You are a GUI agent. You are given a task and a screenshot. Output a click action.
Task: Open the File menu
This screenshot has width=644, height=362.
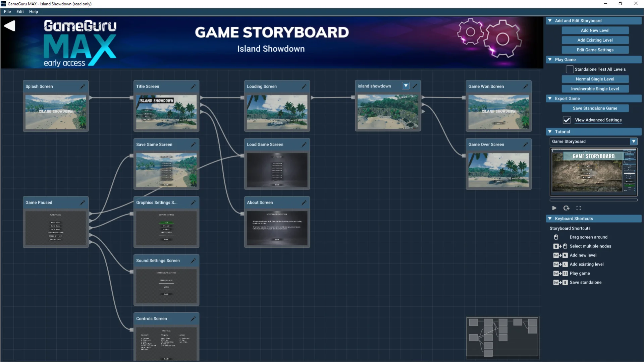[x=7, y=12]
